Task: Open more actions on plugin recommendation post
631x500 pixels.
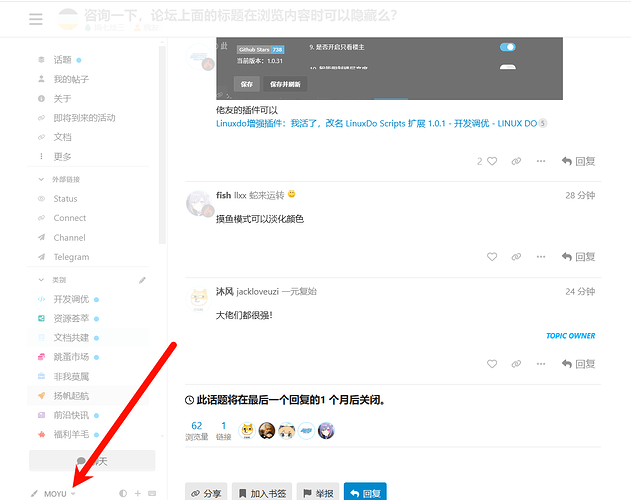Action: 541,161
